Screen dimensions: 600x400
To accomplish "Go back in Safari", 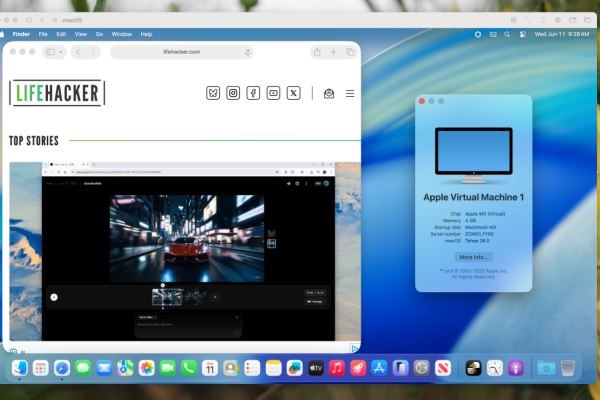I will coord(78,52).
